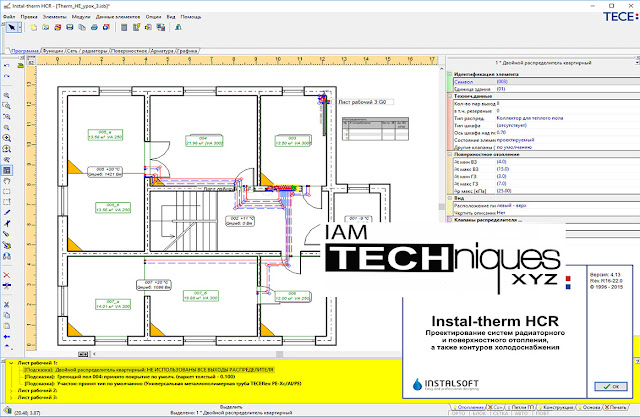Viewport: 640px width, 417px height.
Task: Click the red archive toolbar icon
Action: [x=58, y=27]
